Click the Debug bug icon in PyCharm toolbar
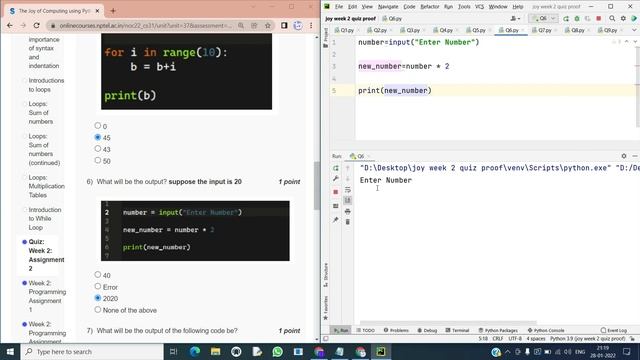 coord(577,18)
